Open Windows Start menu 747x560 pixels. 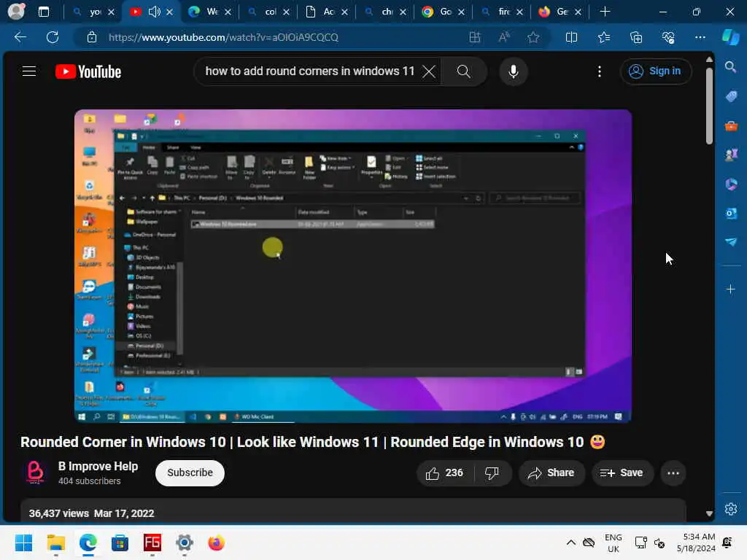click(x=23, y=542)
